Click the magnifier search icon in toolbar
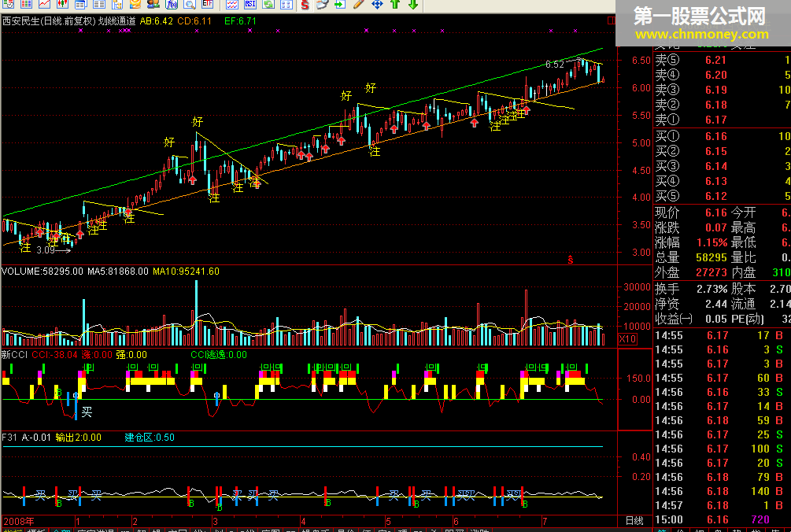The height and width of the screenshot is (532, 791). [190, 5]
